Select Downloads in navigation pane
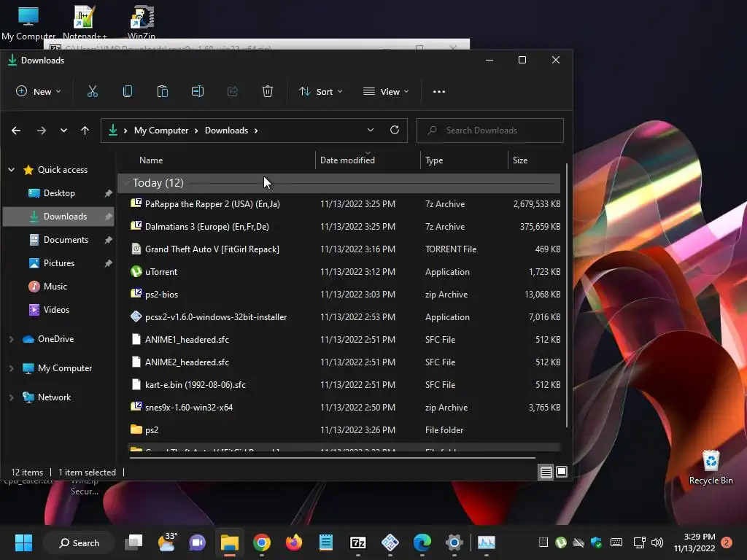 point(59,216)
